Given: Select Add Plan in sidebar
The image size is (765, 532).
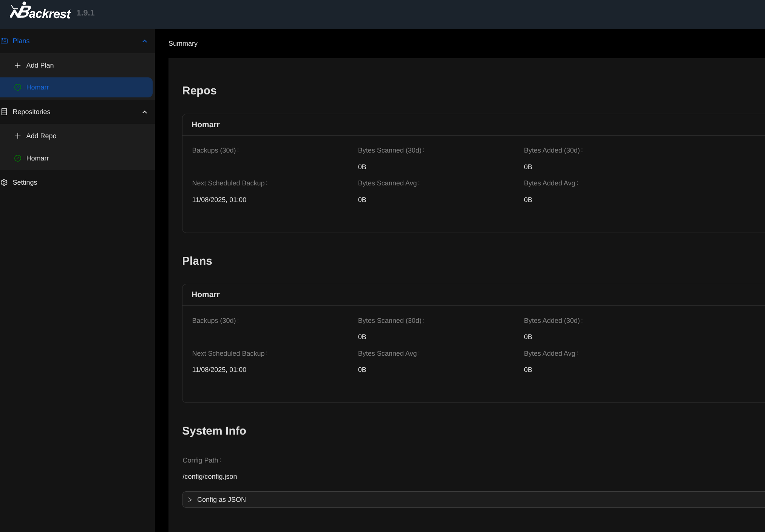Looking at the screenshot, I should click(40, 65).
